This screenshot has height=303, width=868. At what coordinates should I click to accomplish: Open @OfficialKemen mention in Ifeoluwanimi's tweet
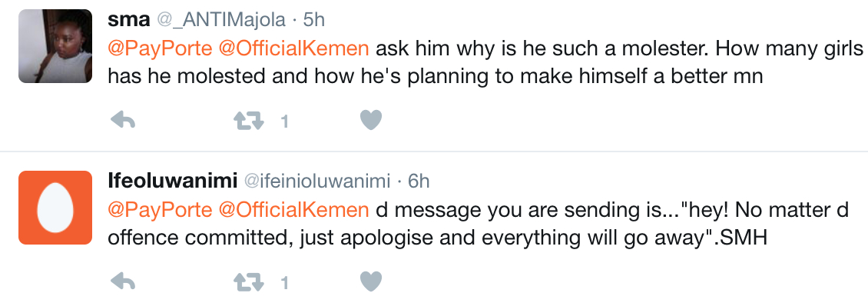[294, 210]
